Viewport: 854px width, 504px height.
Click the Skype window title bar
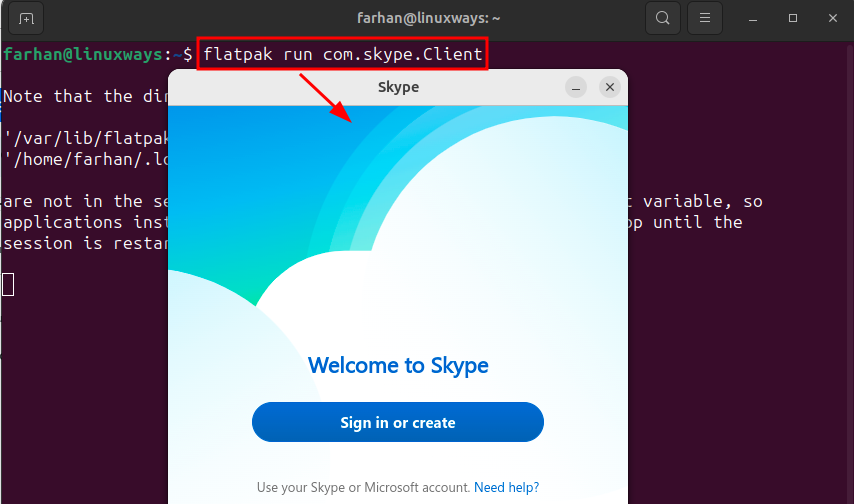(x=398, y=87)
